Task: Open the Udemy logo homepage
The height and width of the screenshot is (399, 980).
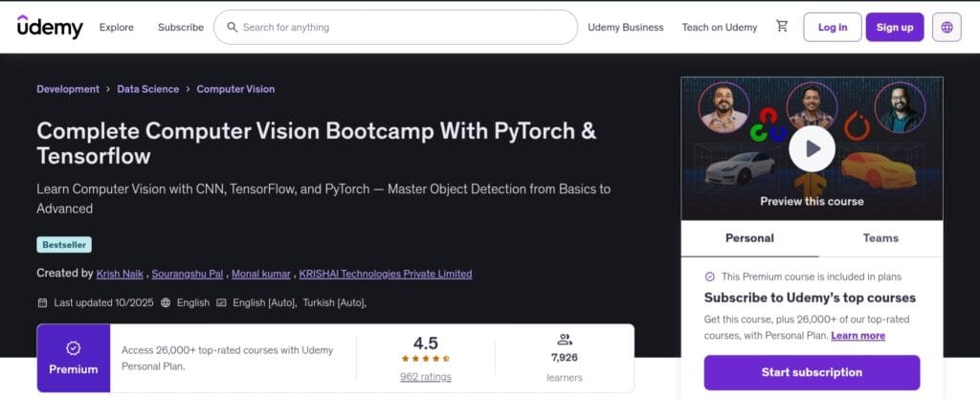Action: (x=50, y=27)
